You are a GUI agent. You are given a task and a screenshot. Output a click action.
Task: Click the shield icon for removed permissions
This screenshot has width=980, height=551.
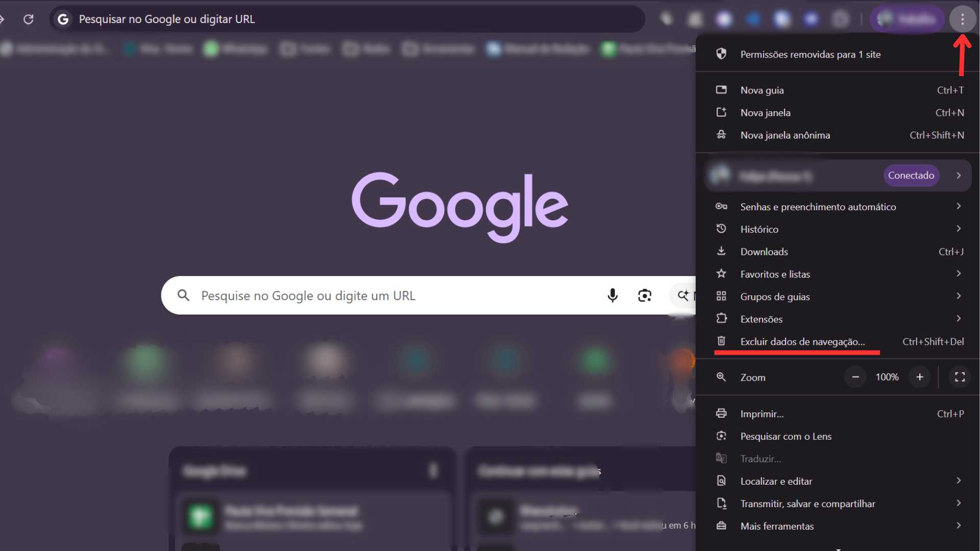(721, 54)
